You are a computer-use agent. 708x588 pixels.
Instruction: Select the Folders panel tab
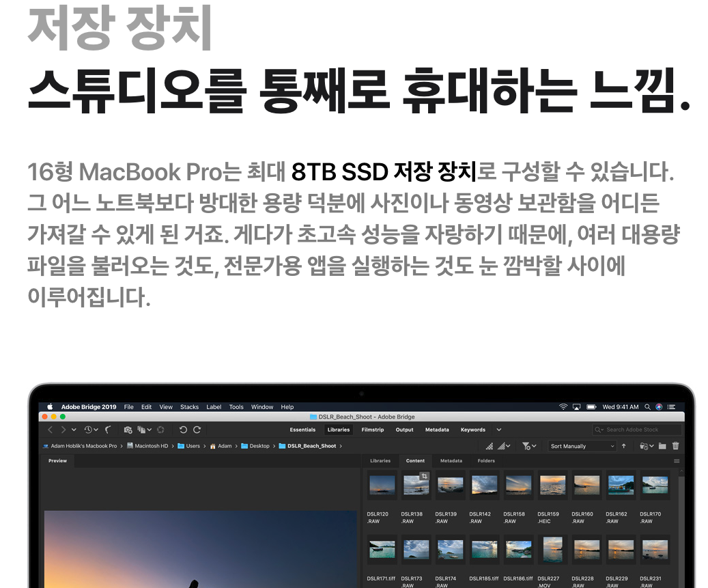[x=486, y=461]
